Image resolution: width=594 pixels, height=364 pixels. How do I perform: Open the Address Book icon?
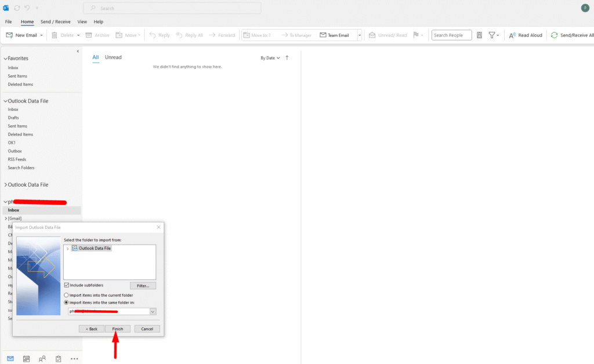tap(479, 35)
